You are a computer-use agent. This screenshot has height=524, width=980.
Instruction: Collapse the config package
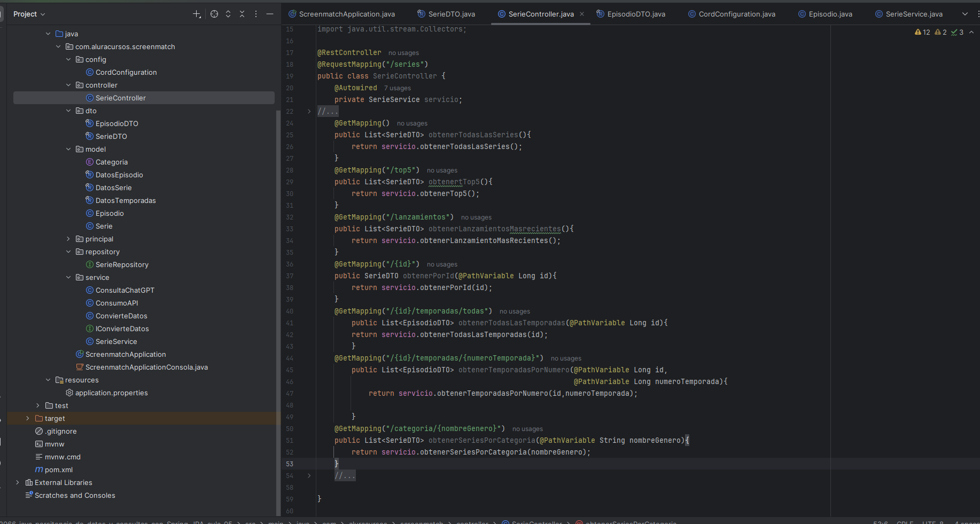click(x=68, y=59)
